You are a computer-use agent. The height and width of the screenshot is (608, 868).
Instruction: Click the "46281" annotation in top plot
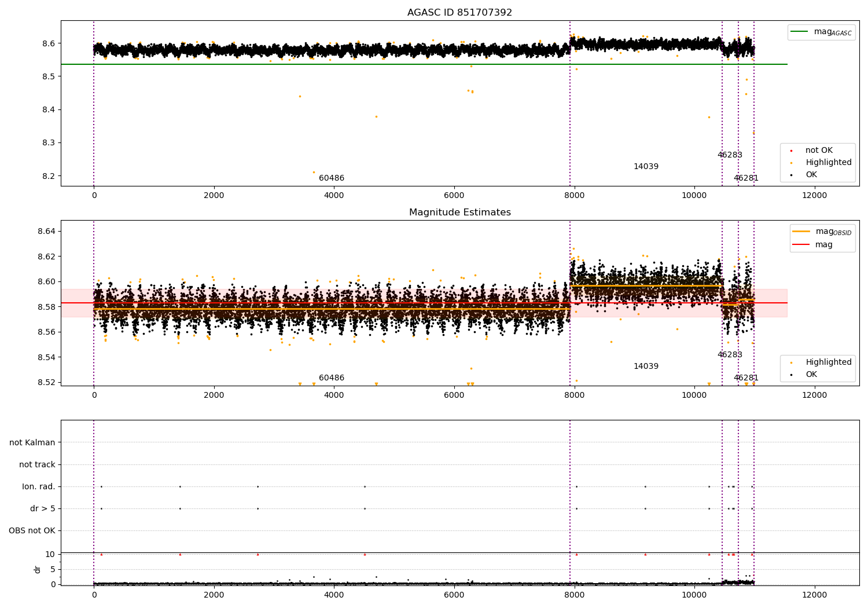[746, 178]
